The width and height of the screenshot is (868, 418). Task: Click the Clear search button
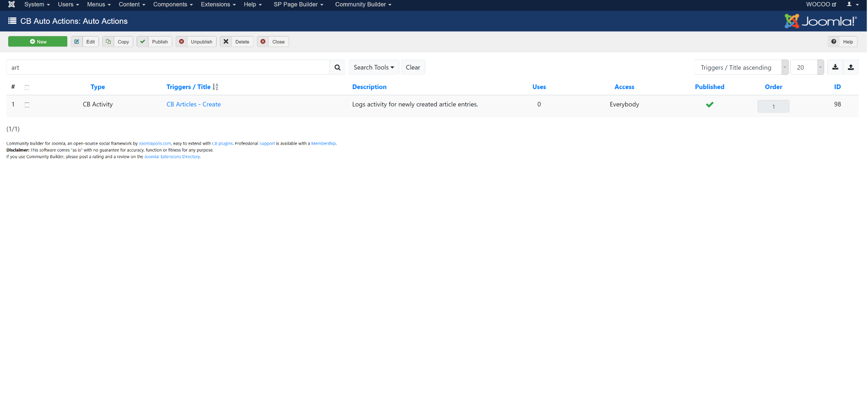pyautogui.click(x=413, y=67)
